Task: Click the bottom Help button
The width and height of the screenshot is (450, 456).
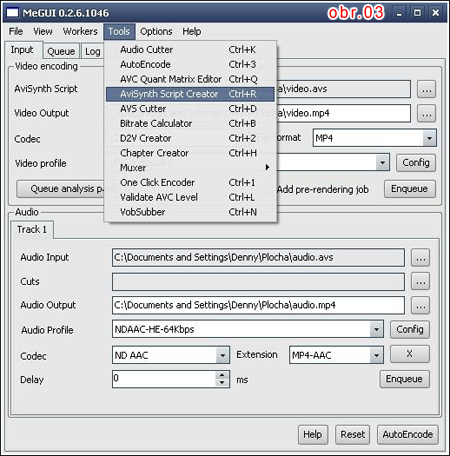Action: tap(313, 435)
